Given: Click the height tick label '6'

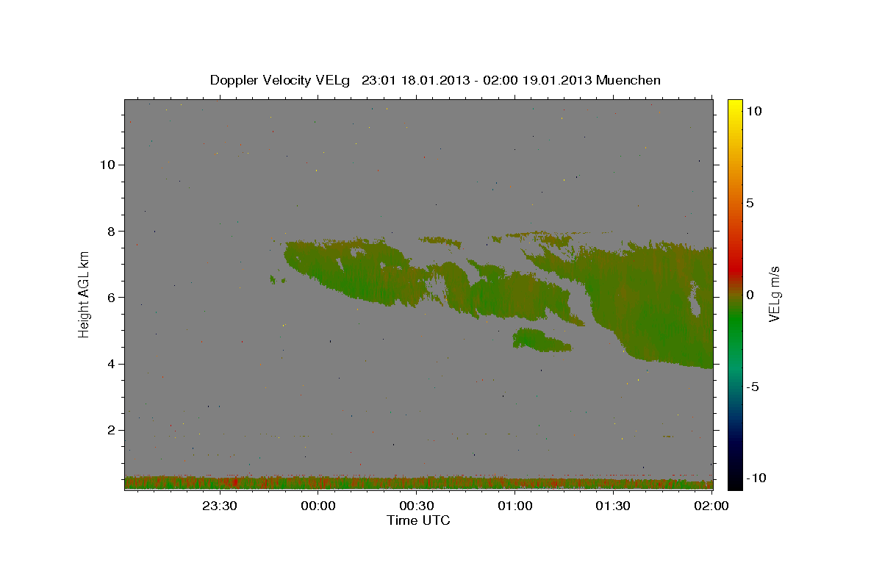Looking at the screenshot, I should [x=110, y=298].
